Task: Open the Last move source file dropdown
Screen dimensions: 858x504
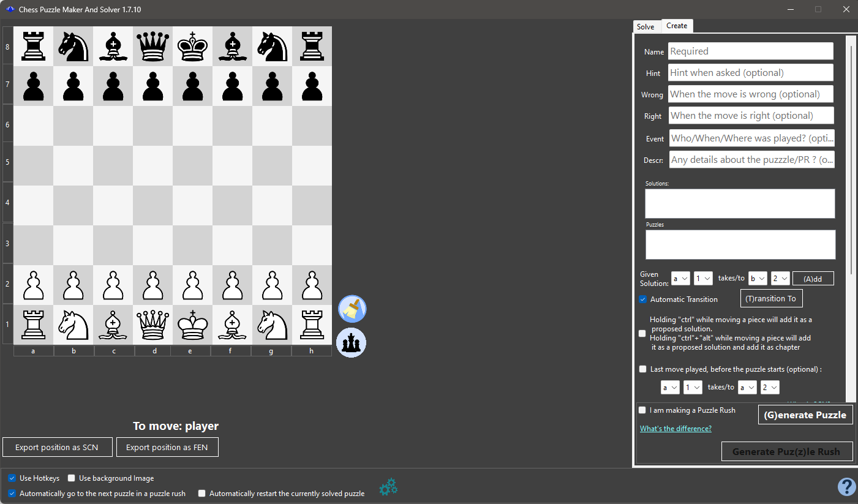Action: pos(670,388)
